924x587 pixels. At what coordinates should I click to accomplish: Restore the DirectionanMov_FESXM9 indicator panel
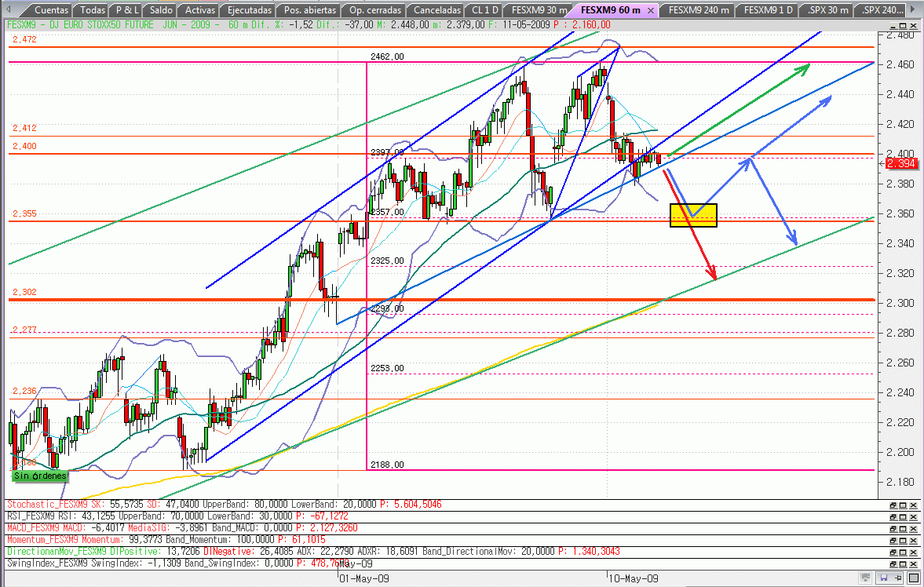point(893,552)
